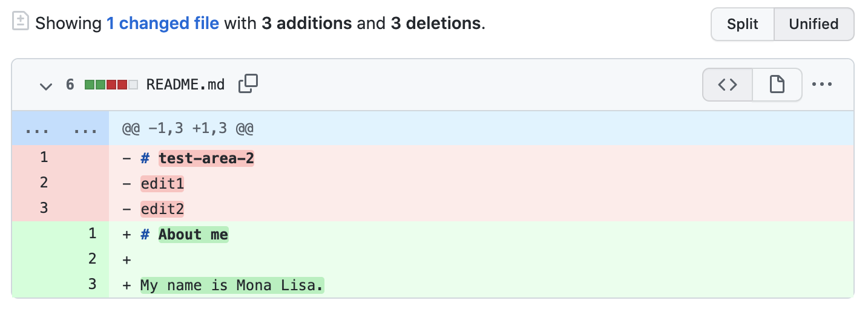Select deleted line number 3
This screenshot has width=868, height=312.
click(44, 208)
